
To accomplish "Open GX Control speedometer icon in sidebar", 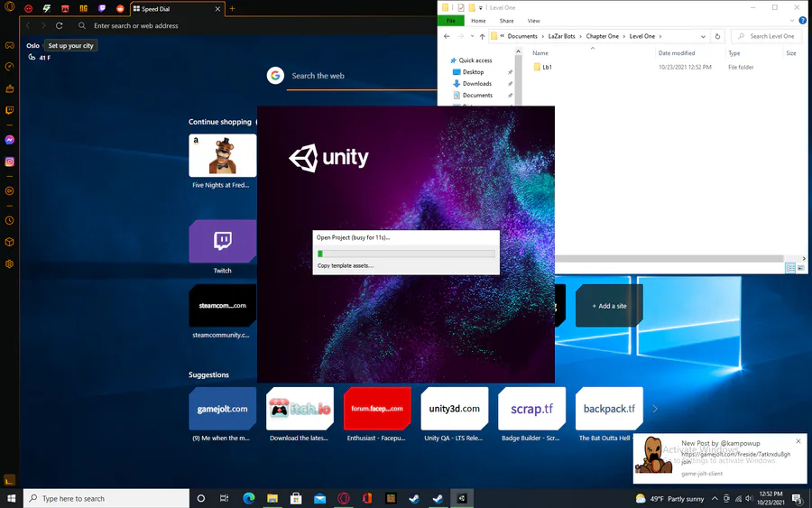I will (9, 66).
